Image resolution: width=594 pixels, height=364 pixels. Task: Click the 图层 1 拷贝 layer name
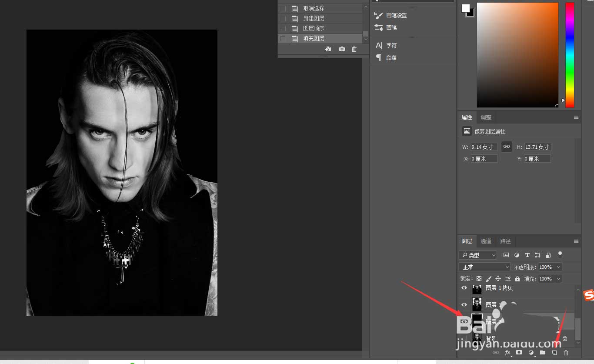[499, 288]
